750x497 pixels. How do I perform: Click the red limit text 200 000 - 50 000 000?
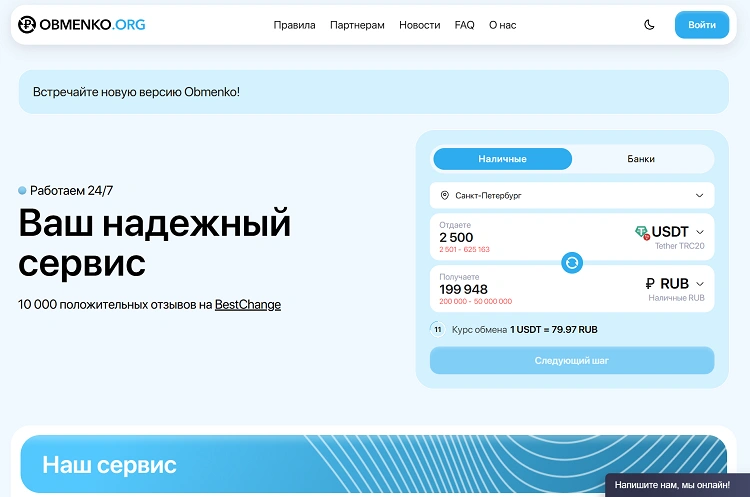pos(475,301)
